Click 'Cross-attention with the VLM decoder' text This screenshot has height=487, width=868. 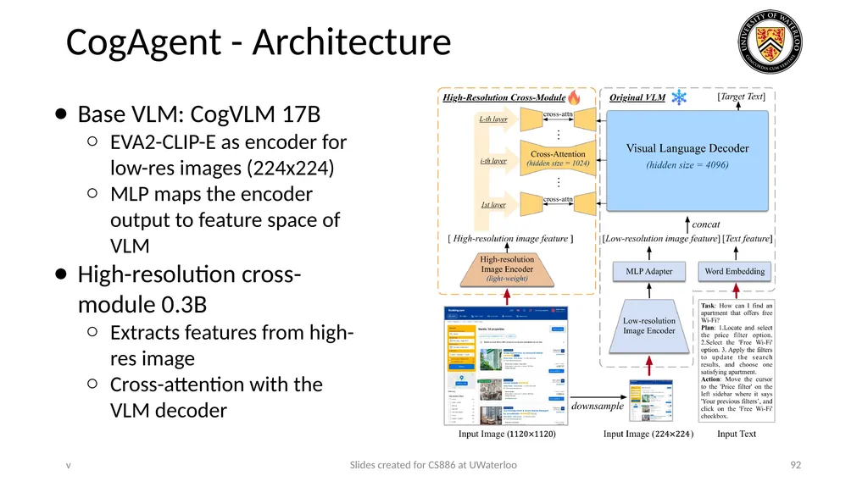[216, 397]
